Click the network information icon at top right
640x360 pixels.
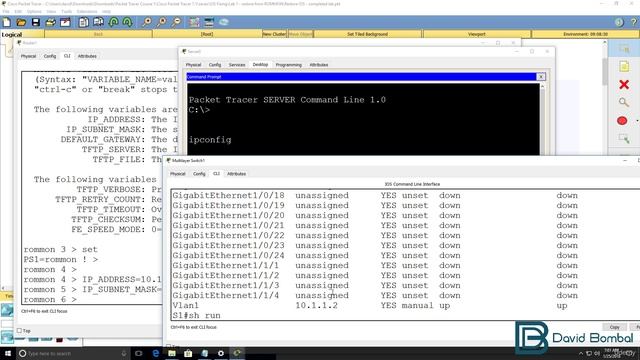coord(619,22)
